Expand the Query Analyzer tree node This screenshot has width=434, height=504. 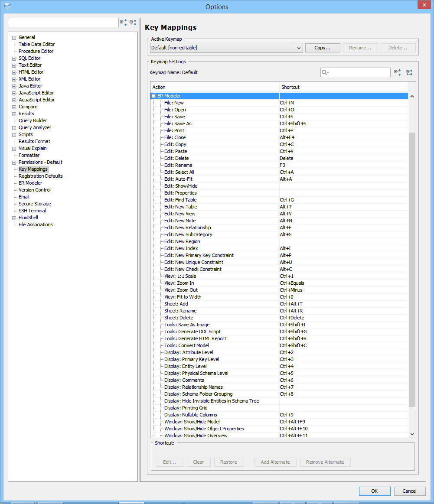tap(14, 128)
